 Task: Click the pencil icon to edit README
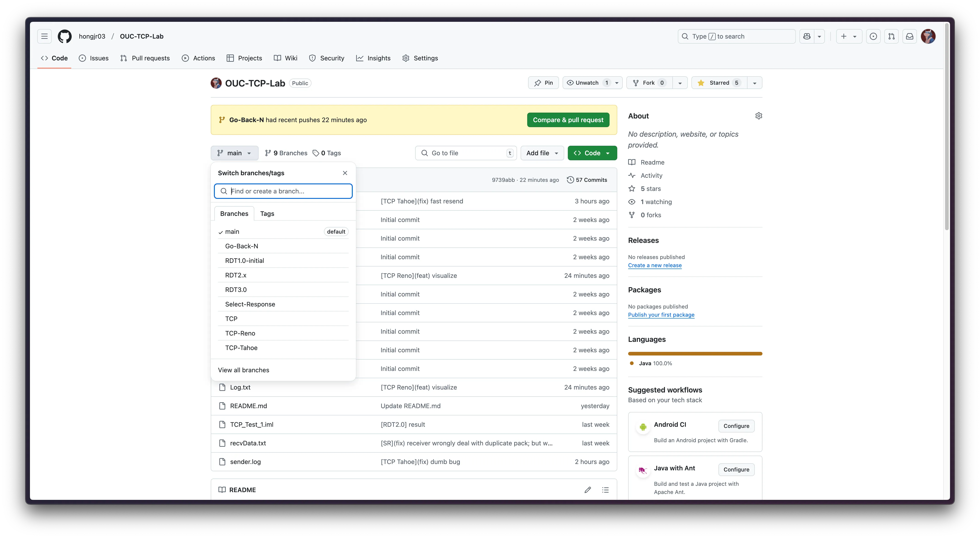[588, 490]
